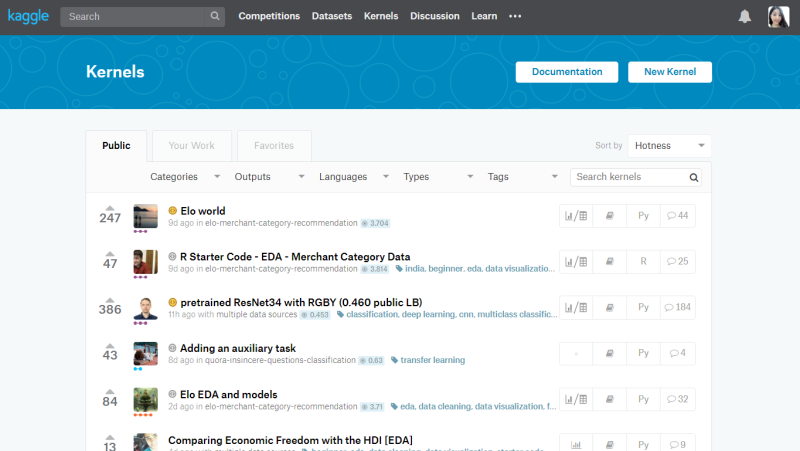
Task: Open author avatar for Elo world
Action: coord(145,216)
